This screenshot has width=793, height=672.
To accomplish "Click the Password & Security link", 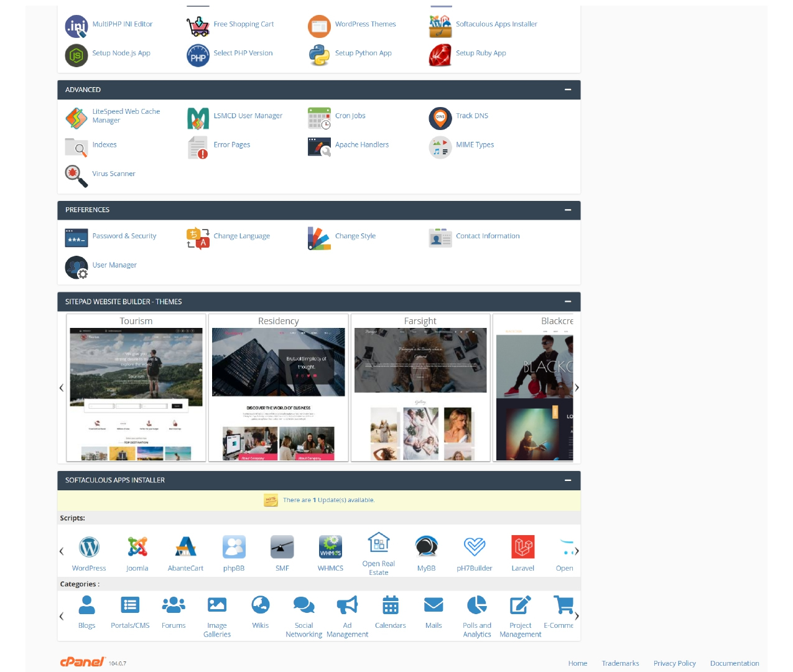I will [x=124, y=236].
